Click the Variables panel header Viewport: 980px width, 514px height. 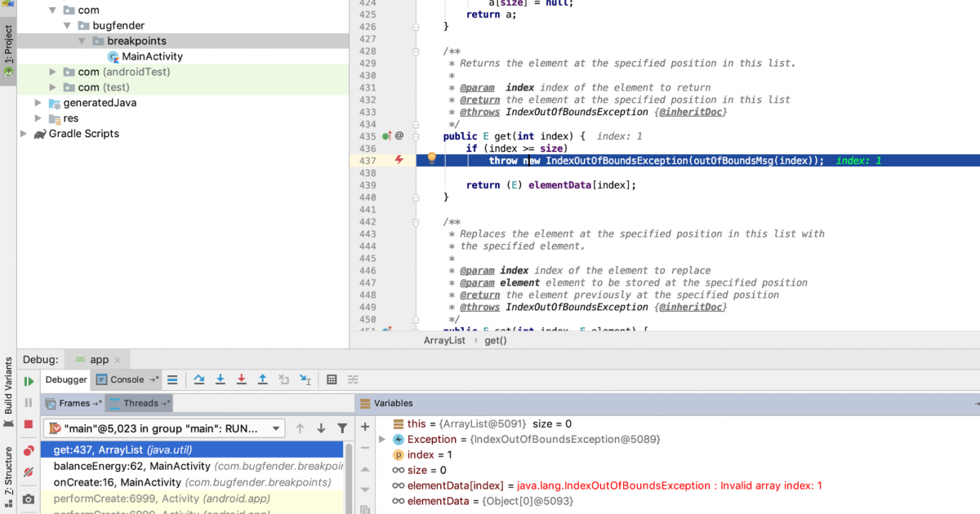[667, 403]
